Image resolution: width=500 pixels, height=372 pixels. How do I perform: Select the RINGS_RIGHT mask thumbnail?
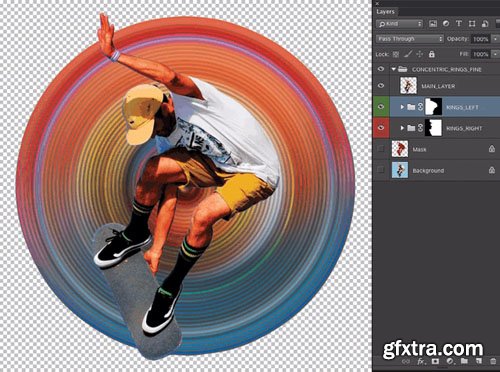434,128
